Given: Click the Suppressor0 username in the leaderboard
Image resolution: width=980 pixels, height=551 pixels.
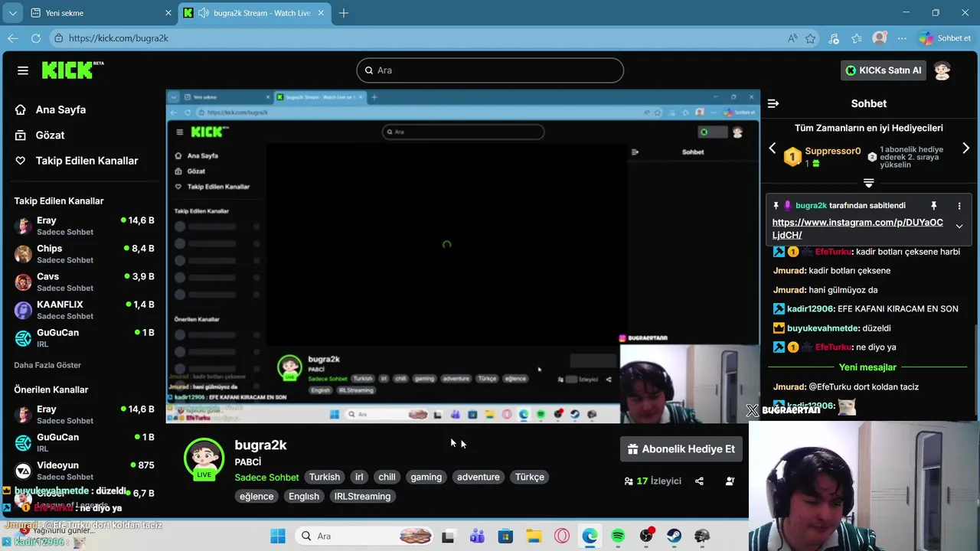Looking at the screenshot, I should pyautogui.click(x=832, y=152).
